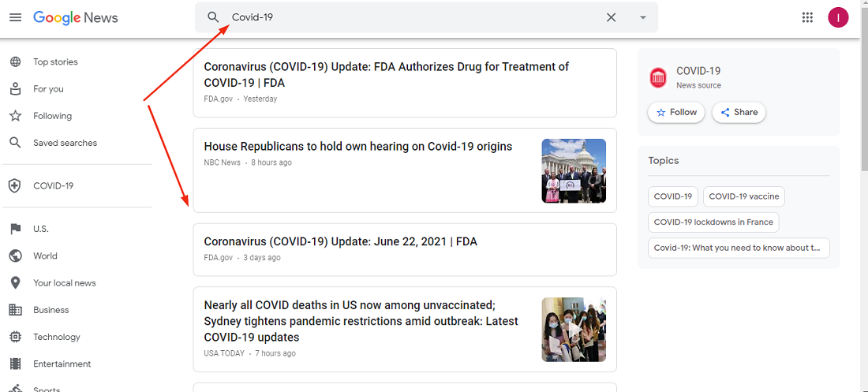Open the House Republicans hearing article
868x392 pixels.
coord(358,147)
